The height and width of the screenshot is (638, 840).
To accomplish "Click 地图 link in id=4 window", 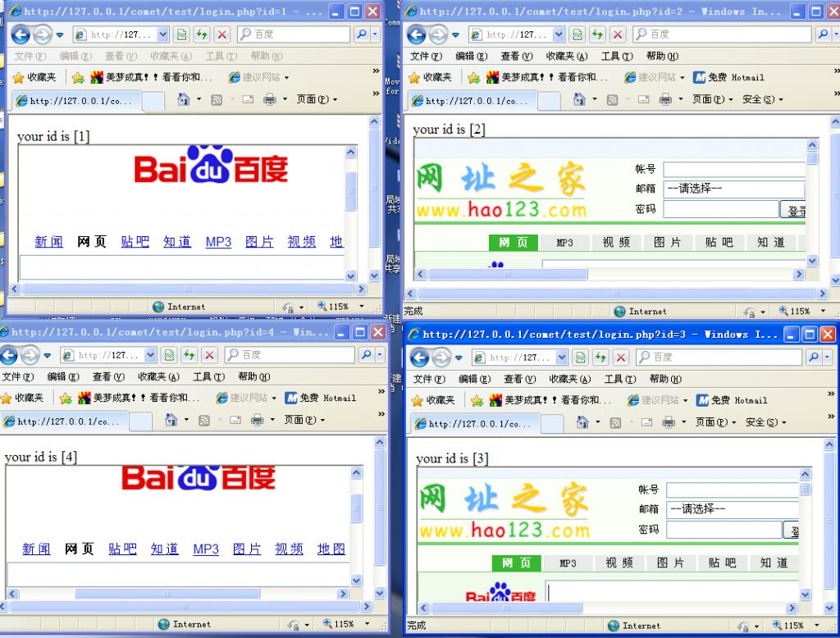I will point(331,549).
